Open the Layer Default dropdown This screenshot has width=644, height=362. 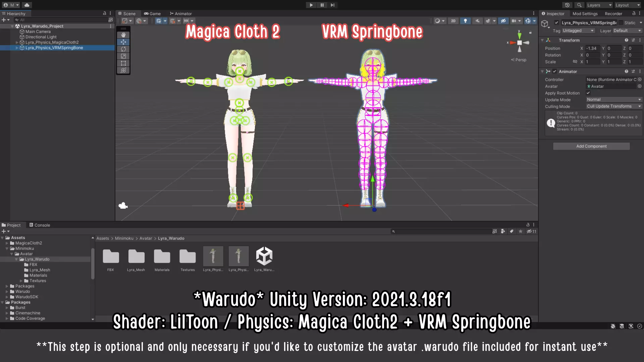point(627,31)
